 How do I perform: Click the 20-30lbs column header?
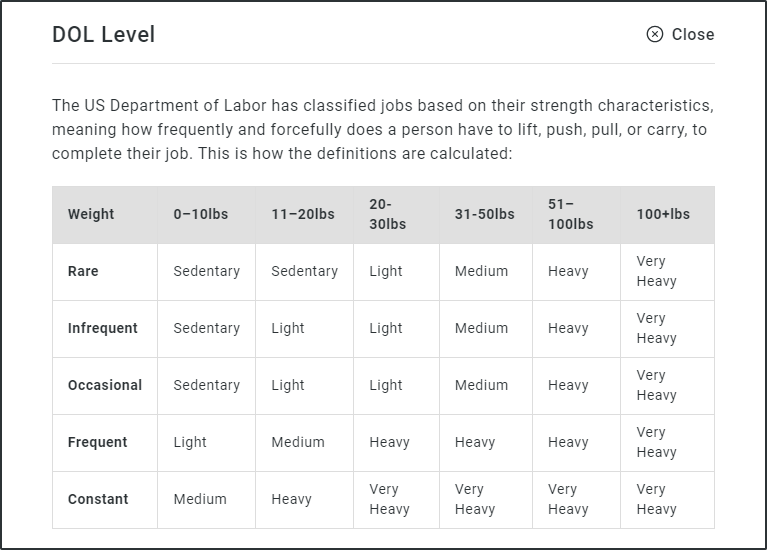387,214
